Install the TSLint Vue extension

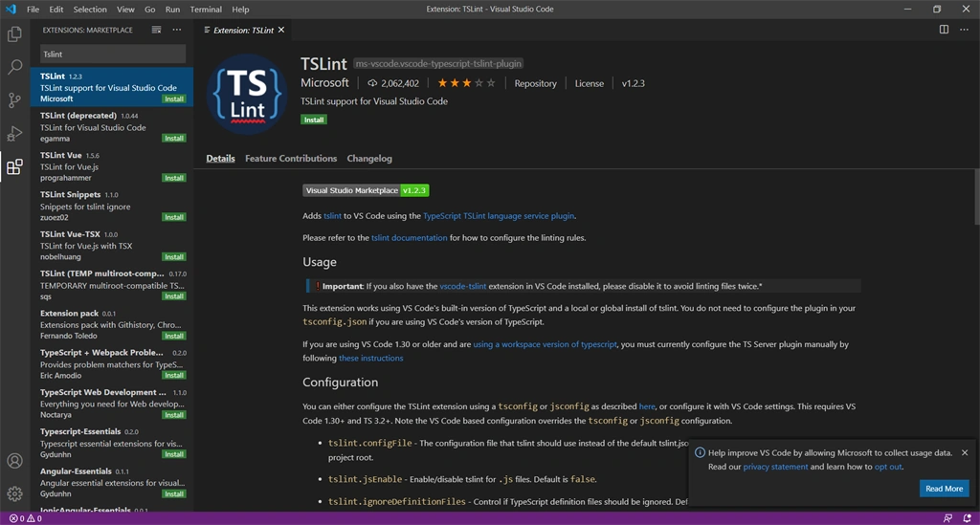pyautogui.click(x=174, y=178)
